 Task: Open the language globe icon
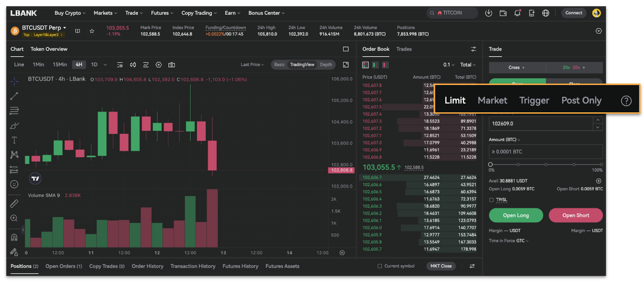(x=546, y=13)
